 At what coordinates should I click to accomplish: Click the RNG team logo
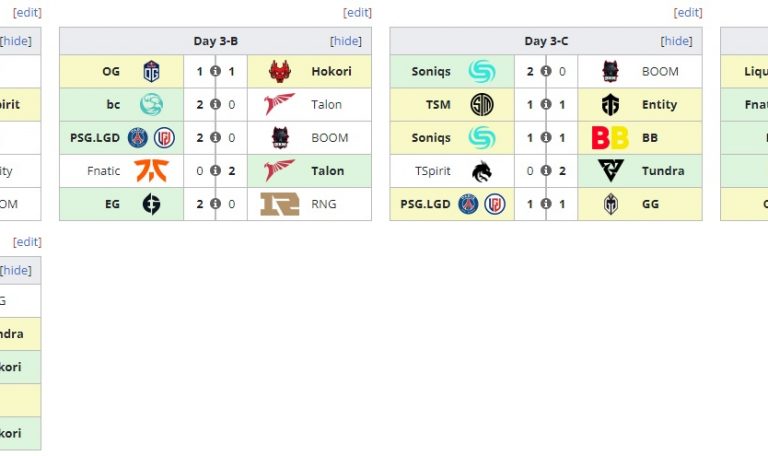click(x=279, y=203)
